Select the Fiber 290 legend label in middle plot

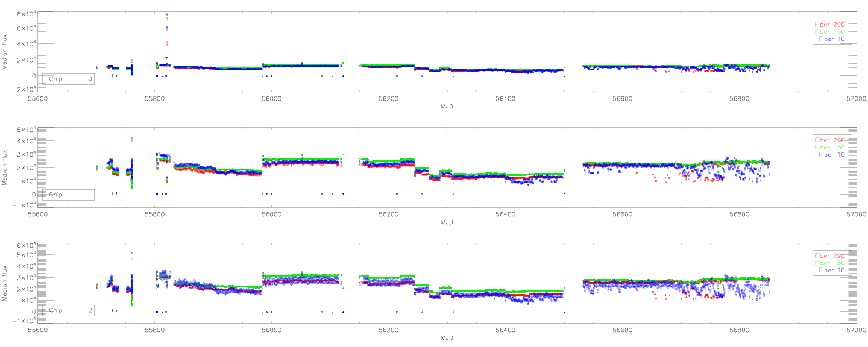point(831,140)
